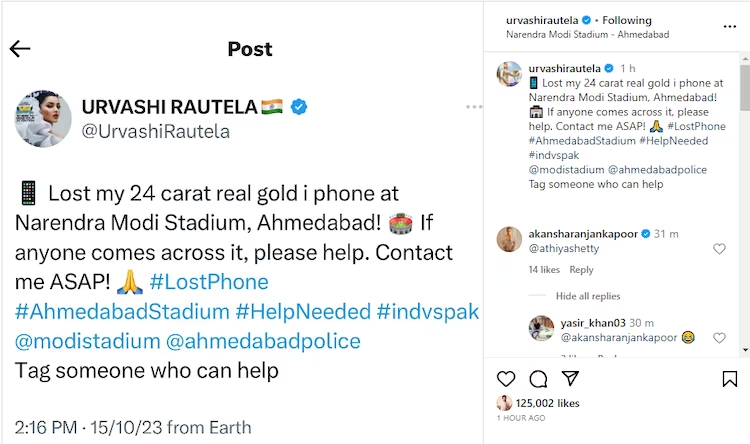
Task: Open the @ahmedabadpolice mention in the tweet
Action: coord(258,341)
